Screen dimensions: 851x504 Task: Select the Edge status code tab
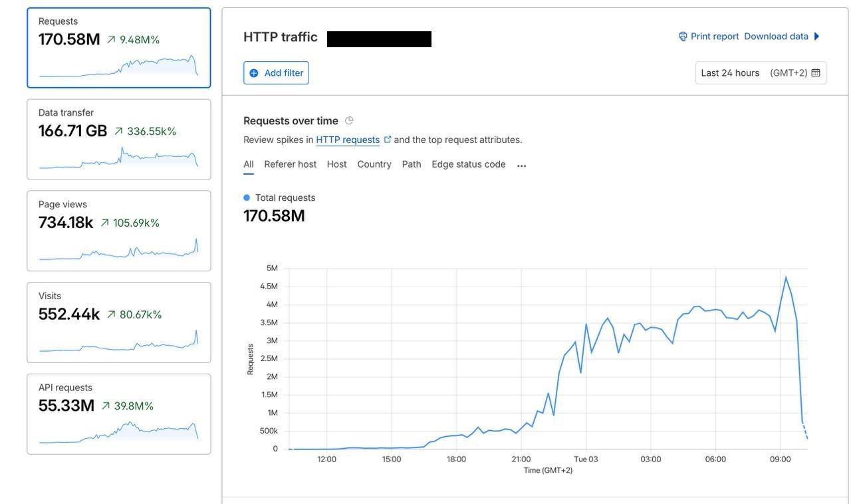[469, 164]
